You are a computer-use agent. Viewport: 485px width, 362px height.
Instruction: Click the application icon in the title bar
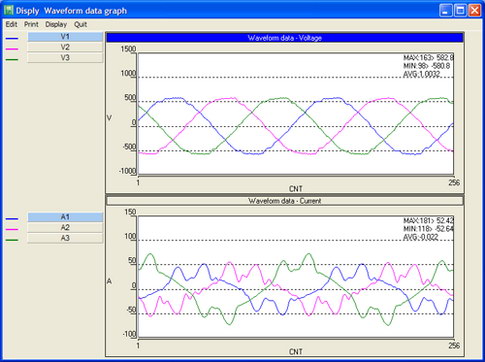[x=9, y=10]
